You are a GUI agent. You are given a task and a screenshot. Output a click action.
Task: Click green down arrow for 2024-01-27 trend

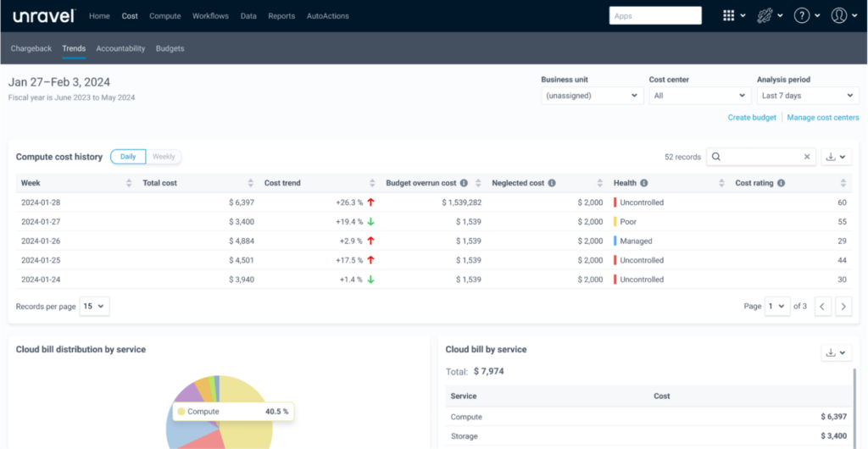click(371, 222)
